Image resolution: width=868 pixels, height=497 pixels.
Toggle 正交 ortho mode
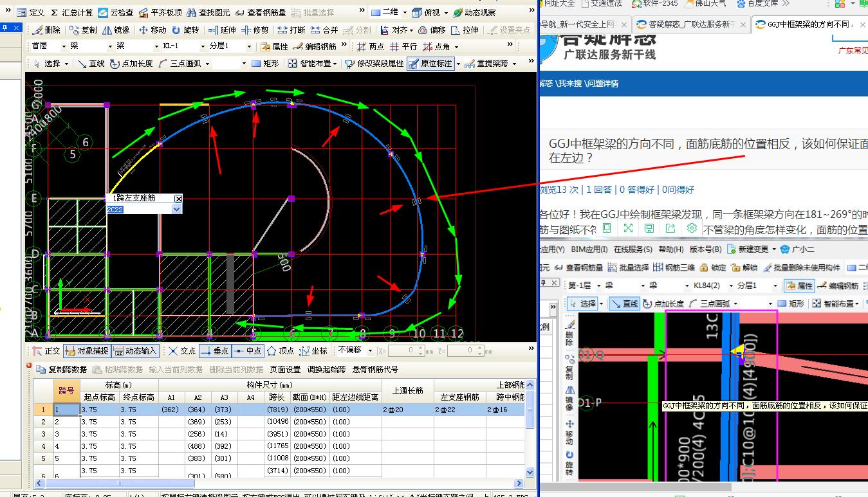[x=47, y=351]
